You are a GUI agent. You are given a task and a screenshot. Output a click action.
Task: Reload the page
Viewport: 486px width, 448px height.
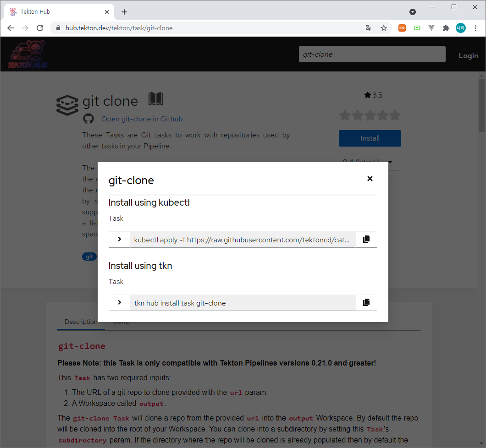40,28
